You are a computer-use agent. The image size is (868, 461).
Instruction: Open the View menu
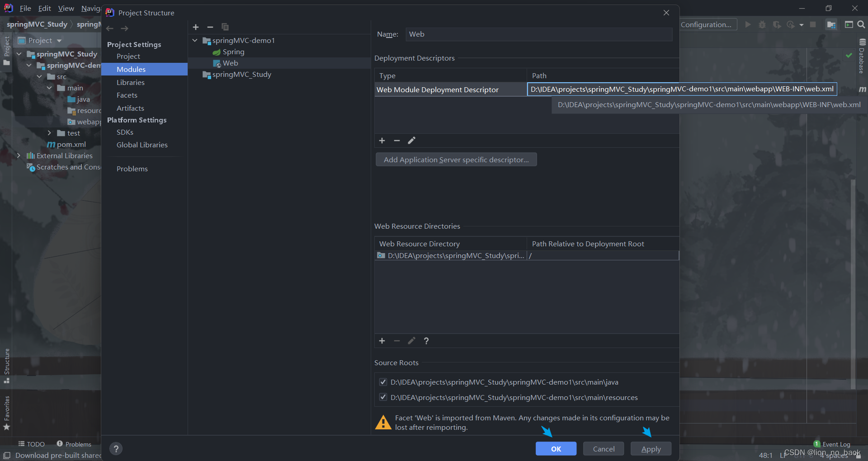[66, 8]
